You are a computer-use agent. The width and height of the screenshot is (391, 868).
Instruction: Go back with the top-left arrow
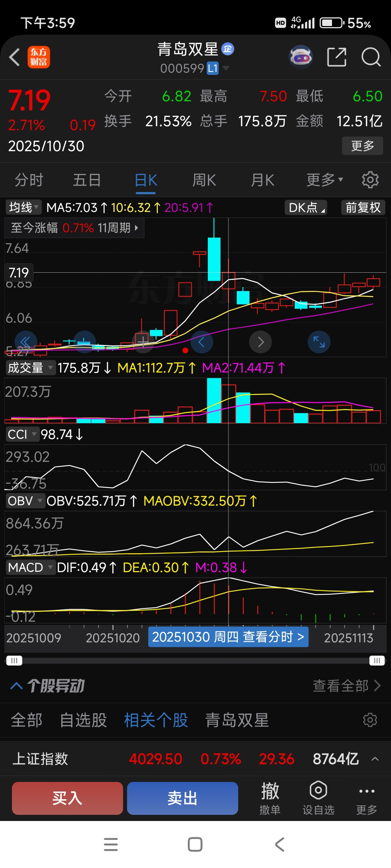click(x=14, y=57)
